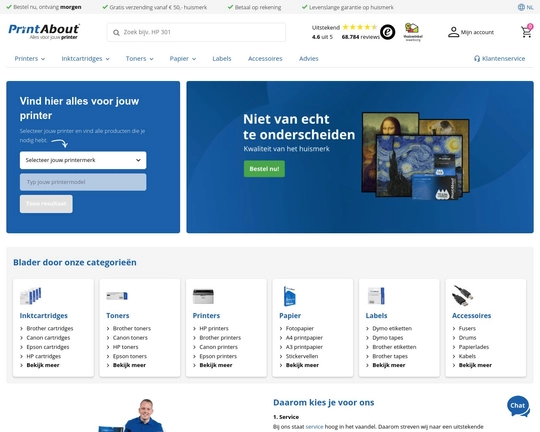The image size is (540, 432).
Task: Click the review stars rating
Action: (x=360, y=27)
